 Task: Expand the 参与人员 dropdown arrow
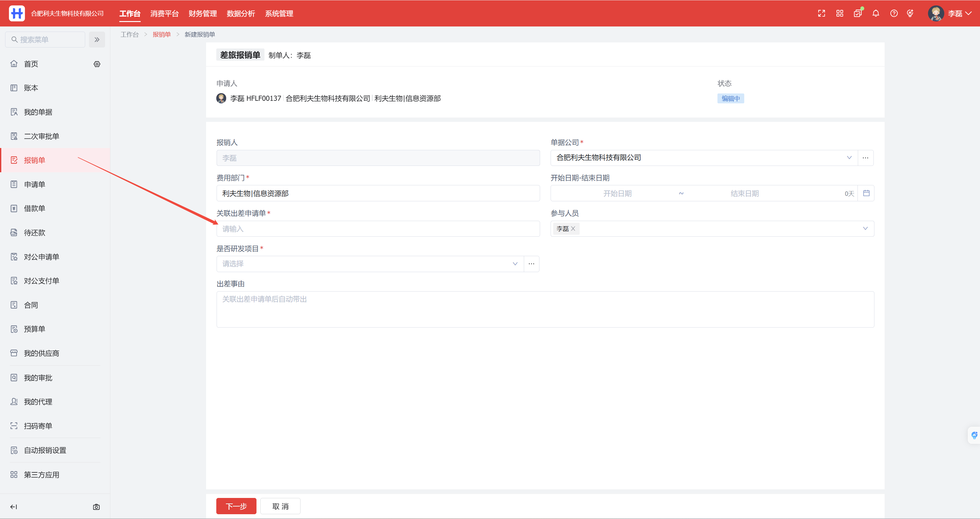click(x=865, y=229)
